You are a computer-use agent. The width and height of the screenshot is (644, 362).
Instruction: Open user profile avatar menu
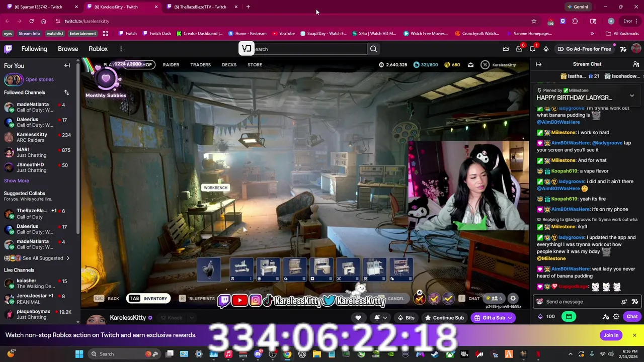(636, 49)
